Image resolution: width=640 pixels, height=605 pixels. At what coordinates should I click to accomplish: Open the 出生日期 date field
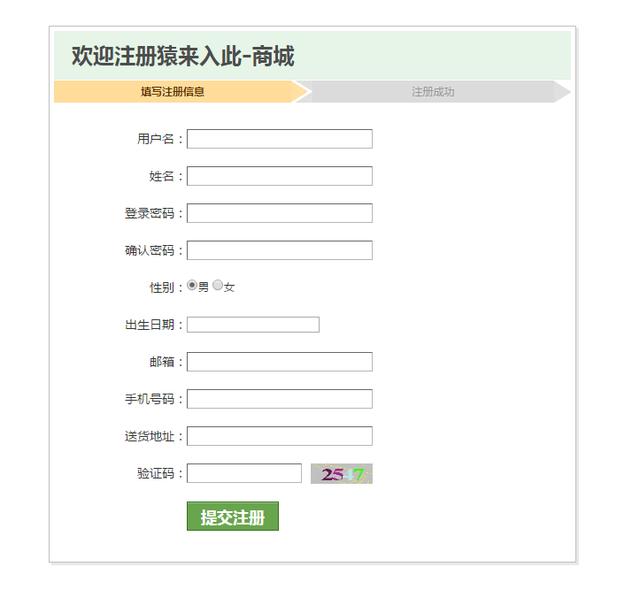[x=253, y=325]
